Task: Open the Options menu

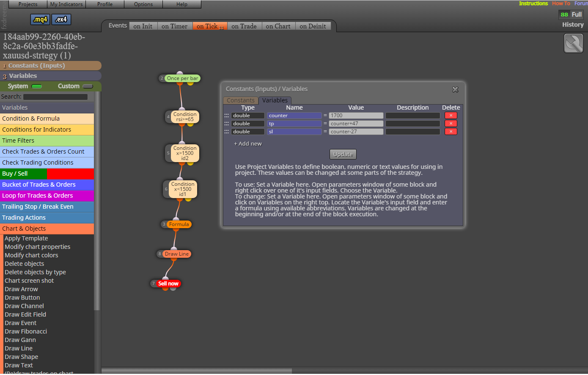Action: coord(143,4)
